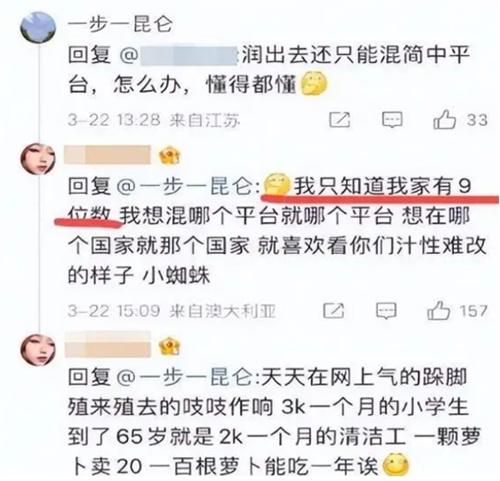Share the 13:28 comment via forward icon

click(340, 119)
